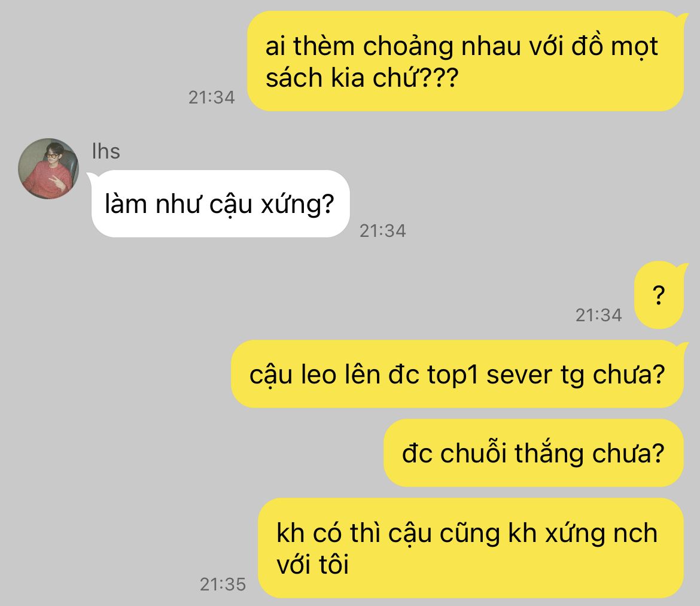Open the lhs profile picture
The height and width of the screenshot is (606, 700).
(48, 169)
